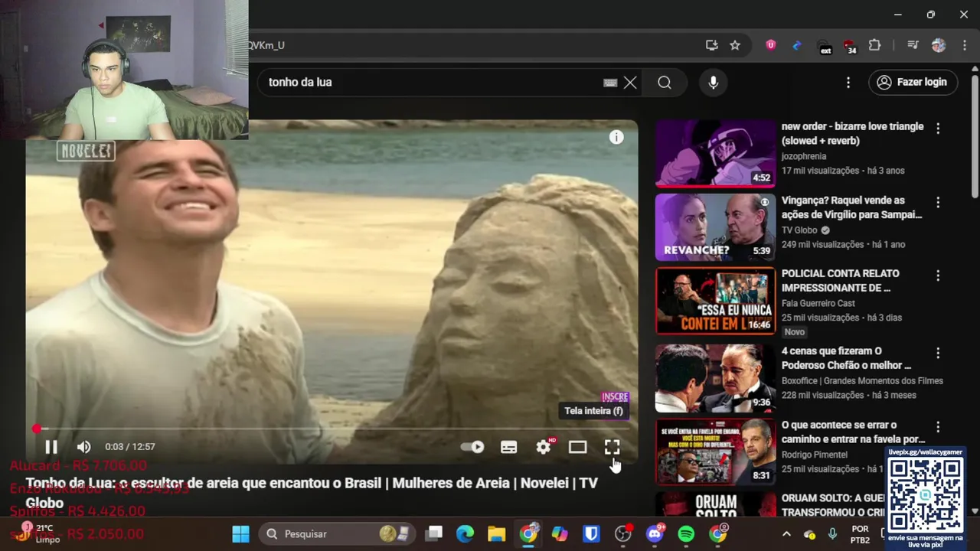This screenshot has width=980, height=551.
Task: Click the red video progress bar
Action: [332, 429]
